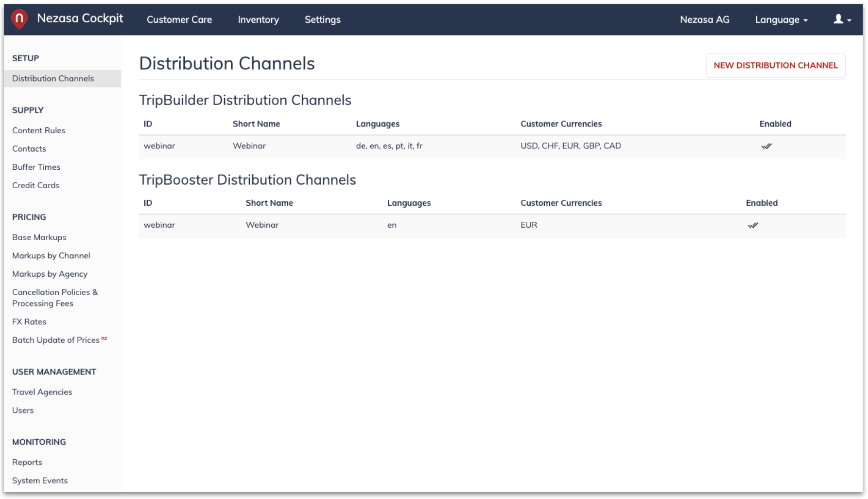The height and width of the screenshot is (499, 868).
Task: Open the Customer Care menu
Action: point(179,19)
